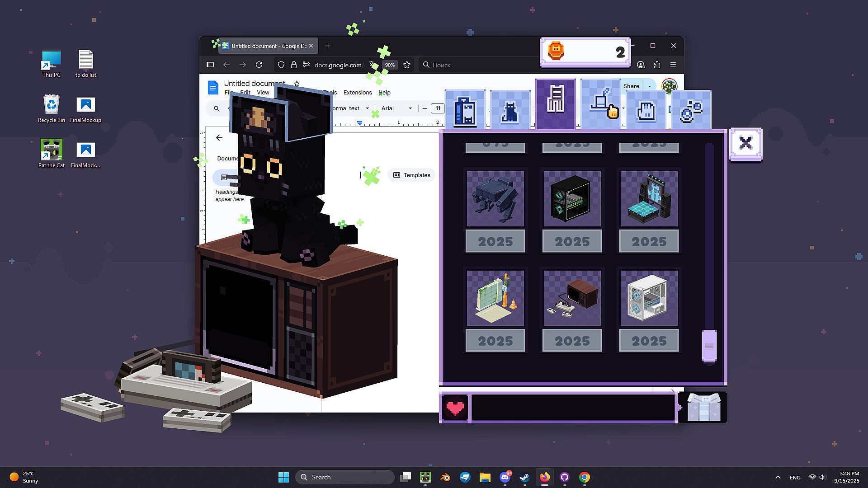This screenshot has height=488, width=868.
Task: Open the Share options dropdown arrow
Action: (x=650, y=86)
